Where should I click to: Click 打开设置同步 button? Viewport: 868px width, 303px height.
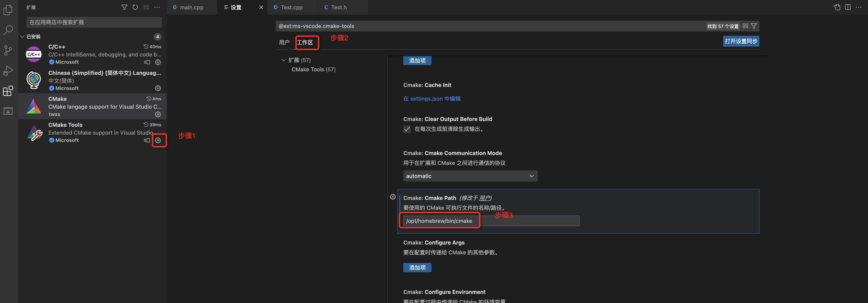[741, 41]
